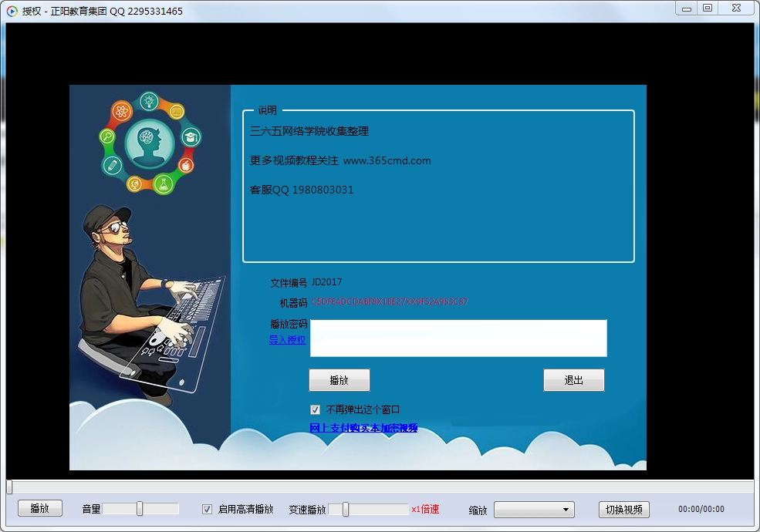Click the 退出 button to exit
The height and width of the screenshot is (532, 760).
(x=573, y=379)
